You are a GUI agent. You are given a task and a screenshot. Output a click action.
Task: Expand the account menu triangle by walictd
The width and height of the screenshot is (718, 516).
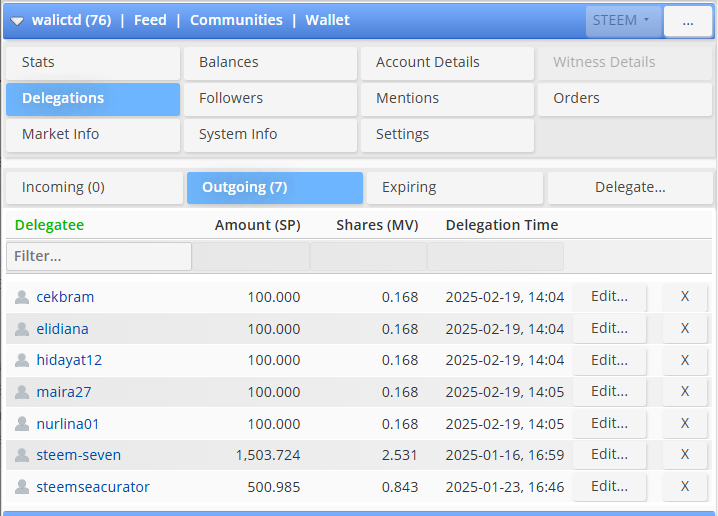[x=17, y=21]
